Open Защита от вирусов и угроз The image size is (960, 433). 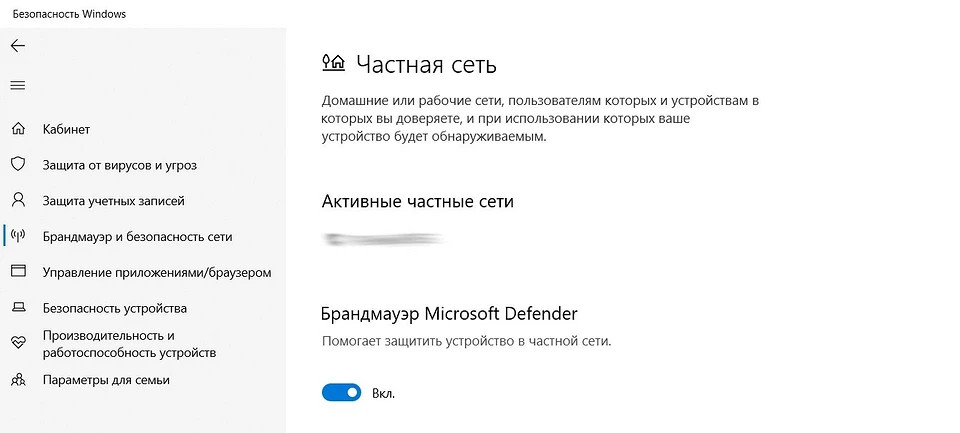point(119,165)
